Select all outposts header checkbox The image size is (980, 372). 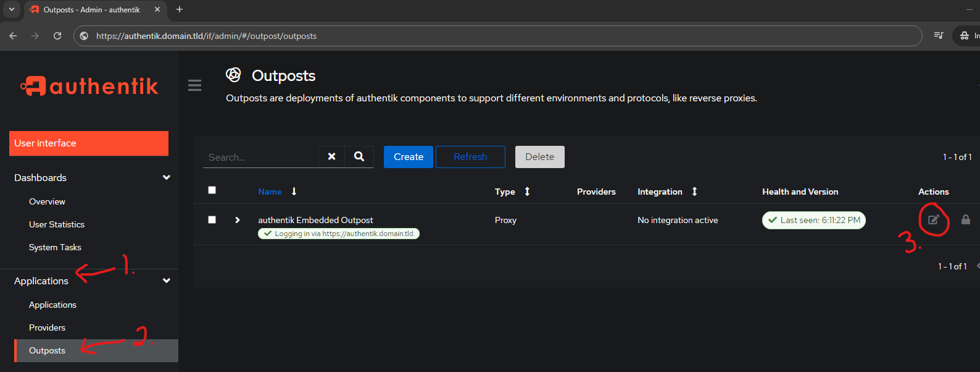212,190
